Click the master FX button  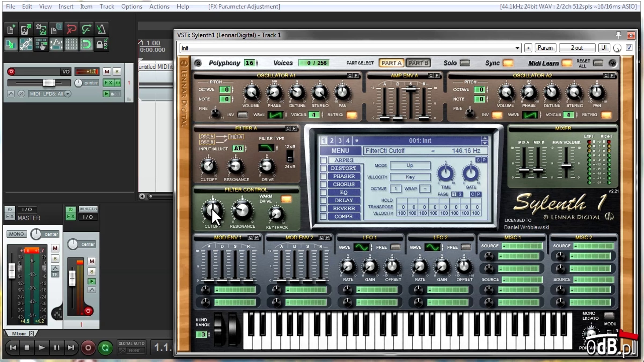click(x=10, y=217)
